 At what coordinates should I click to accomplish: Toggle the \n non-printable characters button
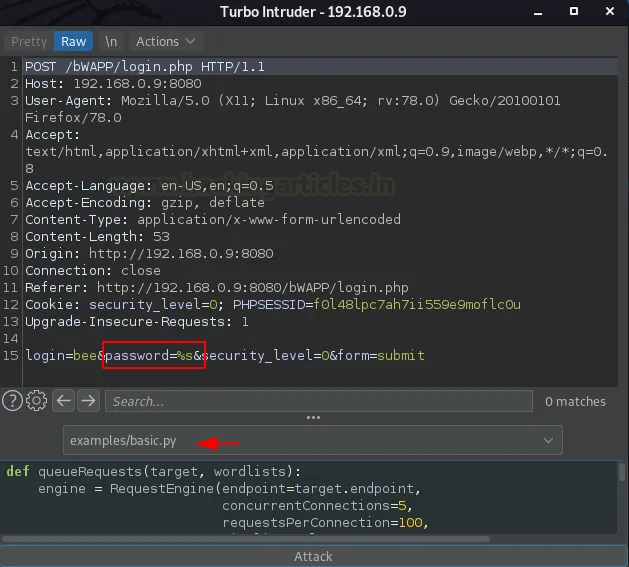(x=111, y=41)
